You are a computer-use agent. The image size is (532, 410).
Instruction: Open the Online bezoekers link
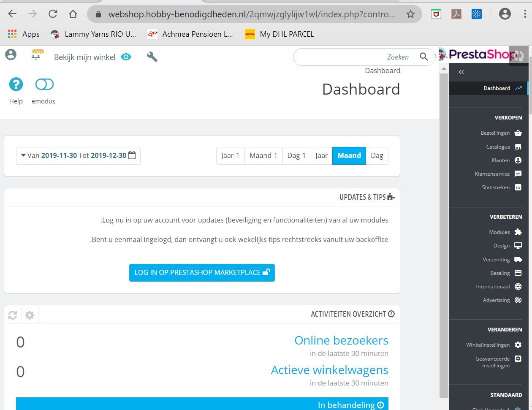[x=341, y=340]
